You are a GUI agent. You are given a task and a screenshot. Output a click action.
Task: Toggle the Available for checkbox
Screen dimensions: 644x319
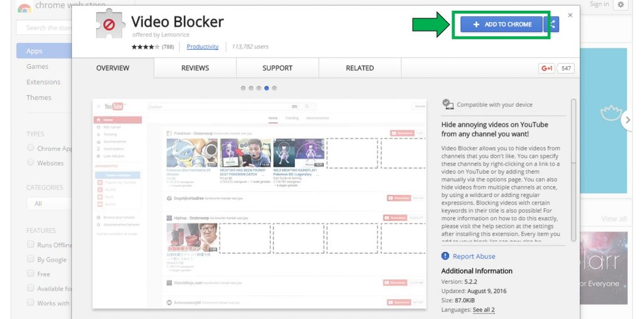click(30, 288)
